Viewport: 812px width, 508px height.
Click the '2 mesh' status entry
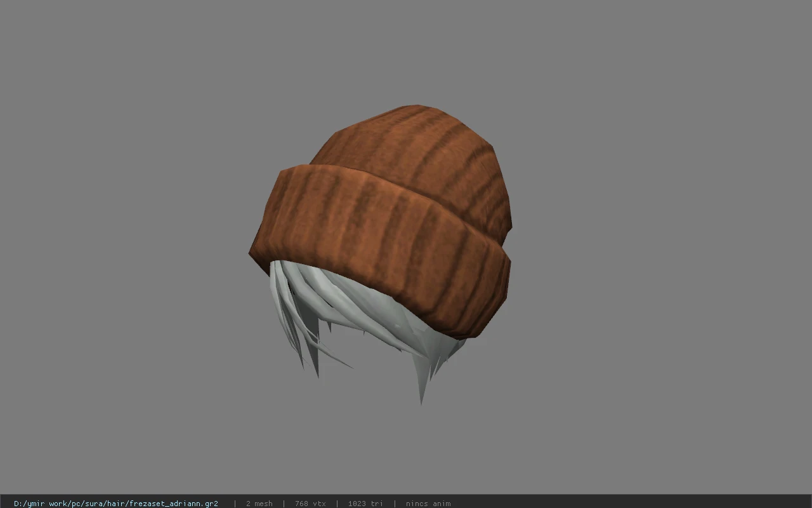[x=259, y=504]
